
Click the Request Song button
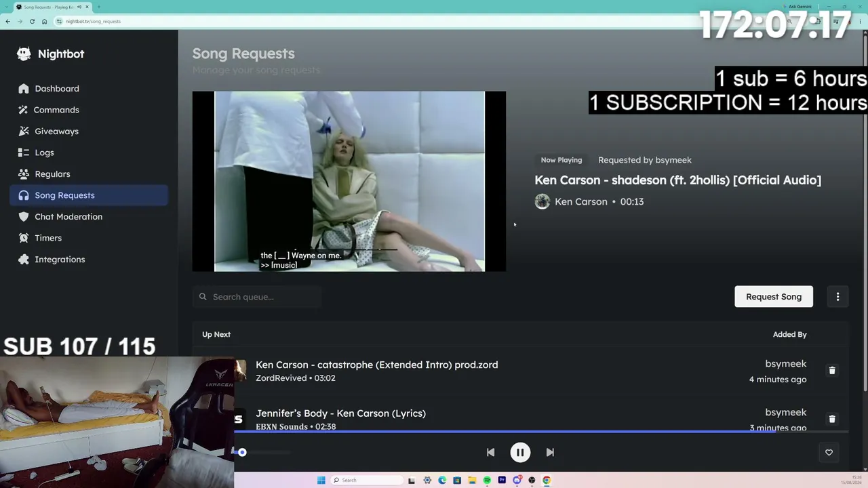click(774, 297)
